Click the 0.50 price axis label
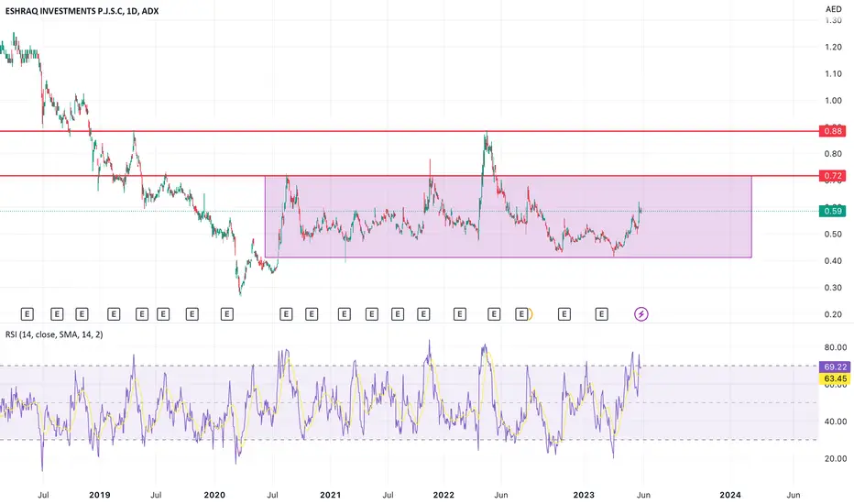Image resolution: width=854 pixels, height=504 pixels. click(x=833, y=234)
